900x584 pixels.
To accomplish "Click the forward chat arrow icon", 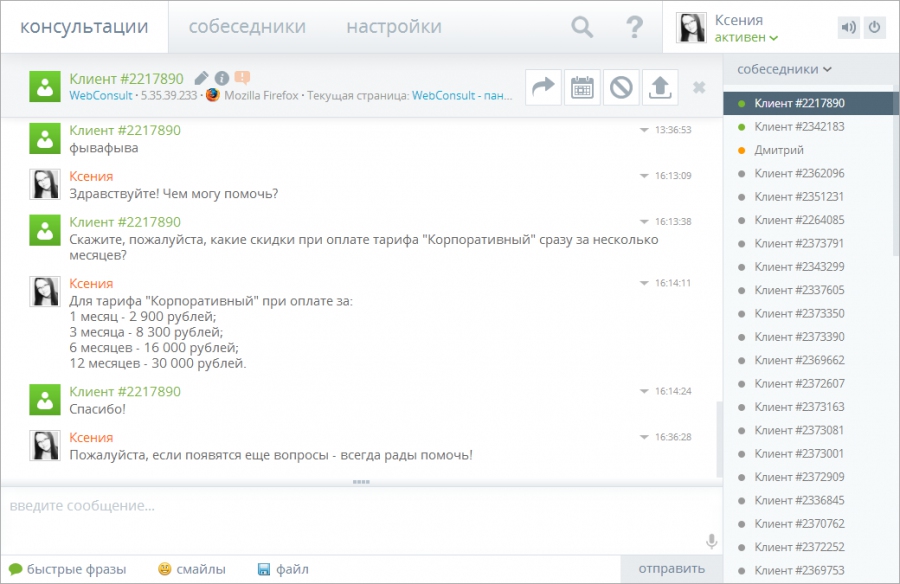I will pyautogui.click(x=543, y=88).
